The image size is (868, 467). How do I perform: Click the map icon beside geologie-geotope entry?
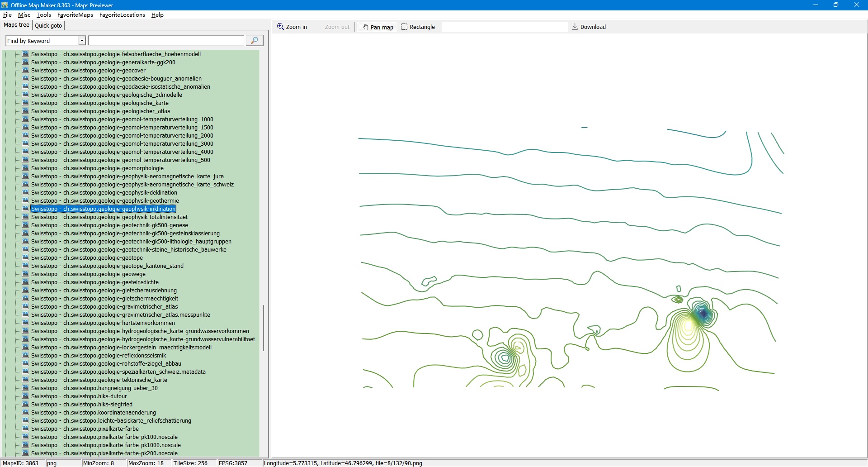coord(25,257)
